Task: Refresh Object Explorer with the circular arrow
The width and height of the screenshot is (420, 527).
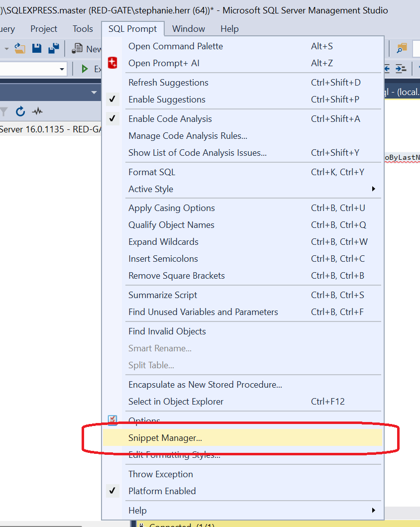Action: [x=20, y=111]
